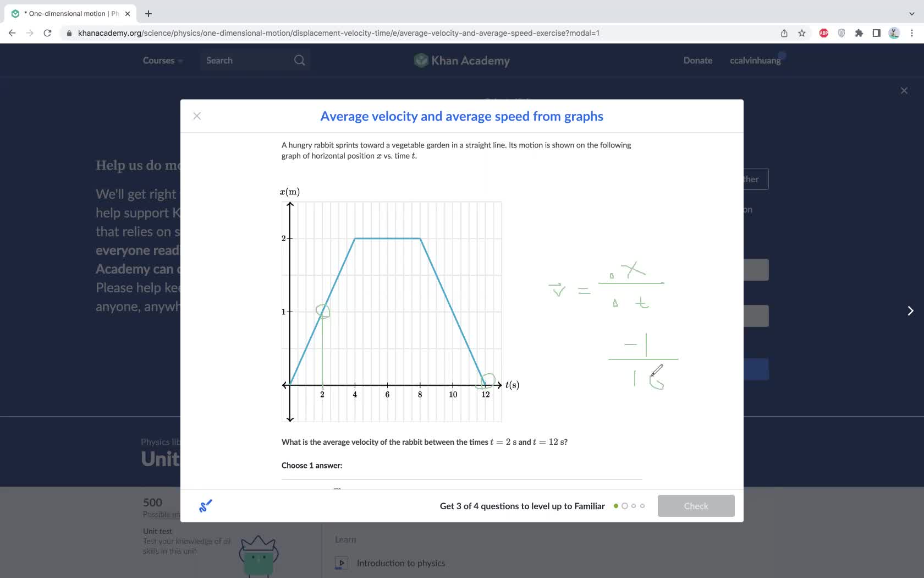Click the Khan Academy search magnifier icon

coord(299,61)
